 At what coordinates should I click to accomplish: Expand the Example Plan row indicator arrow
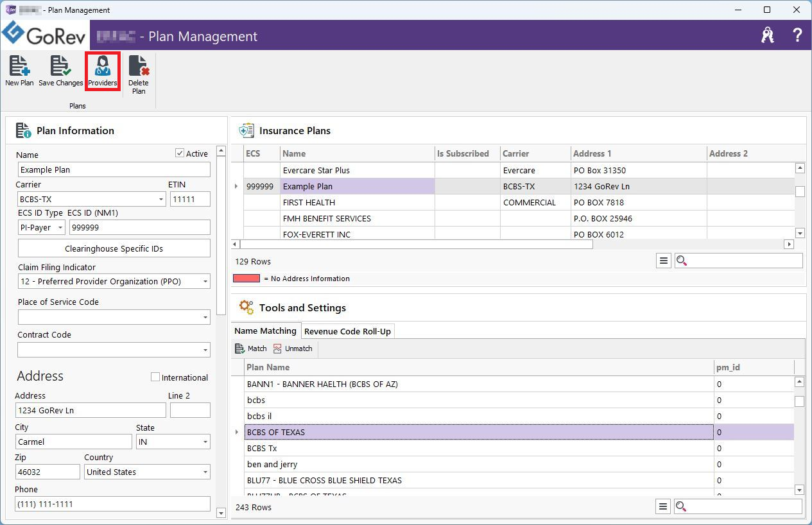pos(237,186)
